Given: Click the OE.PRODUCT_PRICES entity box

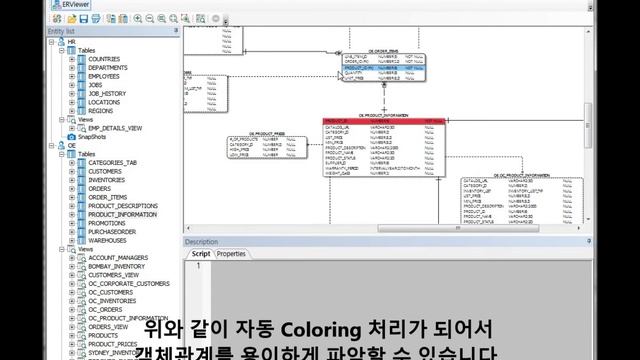Looking at the screenshot, I should coord(267,147).
